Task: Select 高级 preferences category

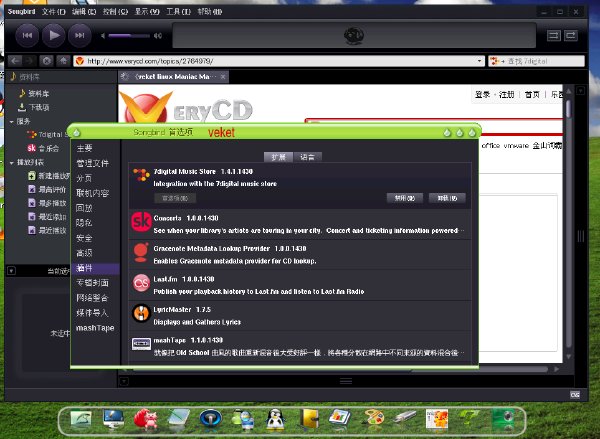Action: pos(84,253)
